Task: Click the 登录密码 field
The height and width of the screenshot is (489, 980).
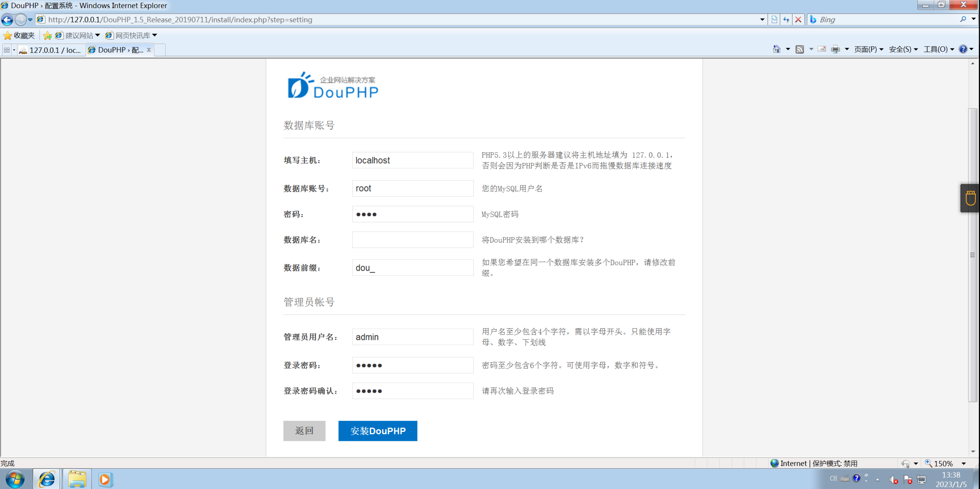Action: pos(412,365)
